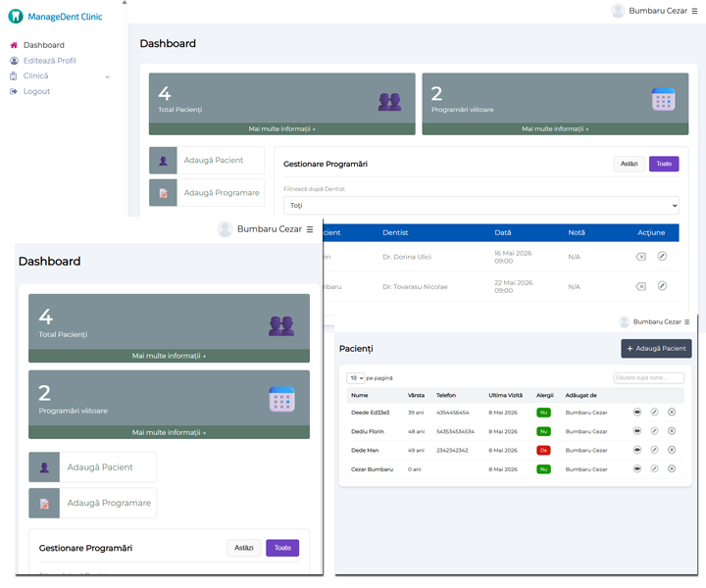
Task: Open hamburger menu in mobile dashboard view
Action: tap(310, 229)
